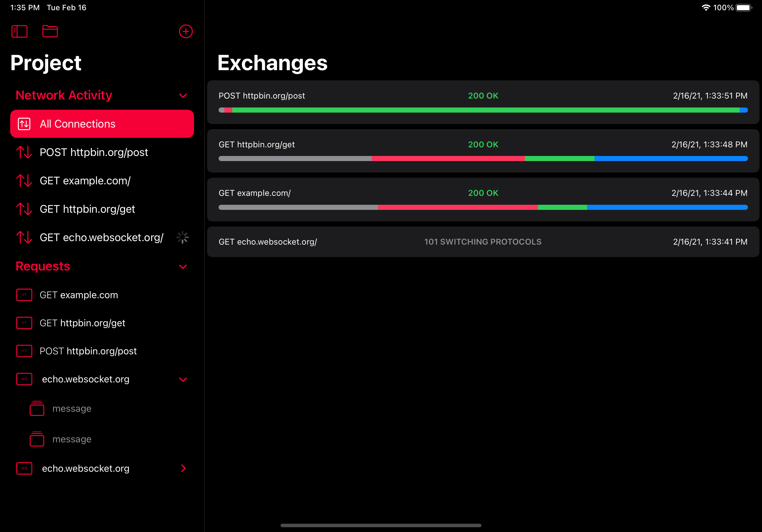Viewport: 762px width, 532px height.
Task: Open GET example.com/ network activity item
Action: coord(85,181)
